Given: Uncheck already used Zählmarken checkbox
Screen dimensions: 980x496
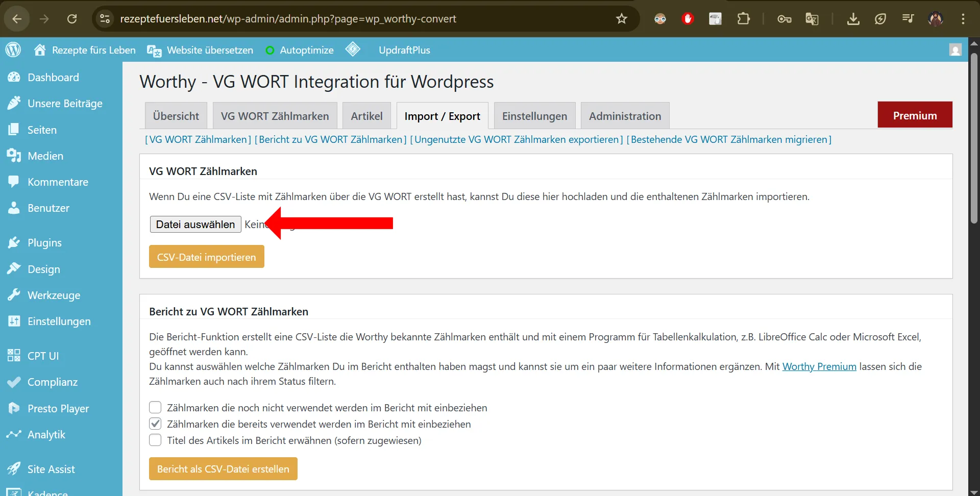Looking at the screenshot, I should (x=155, y=424).
